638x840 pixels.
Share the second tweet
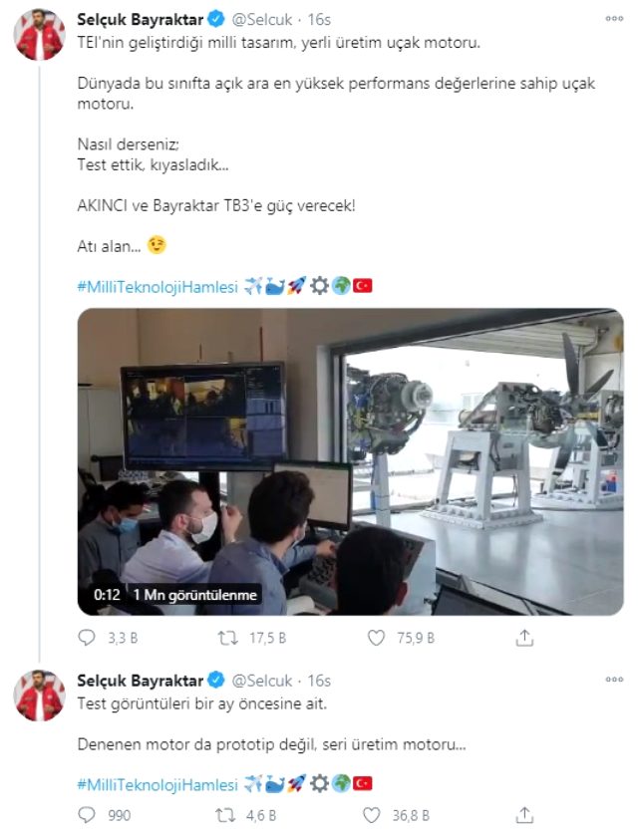(x=524, y=815)
